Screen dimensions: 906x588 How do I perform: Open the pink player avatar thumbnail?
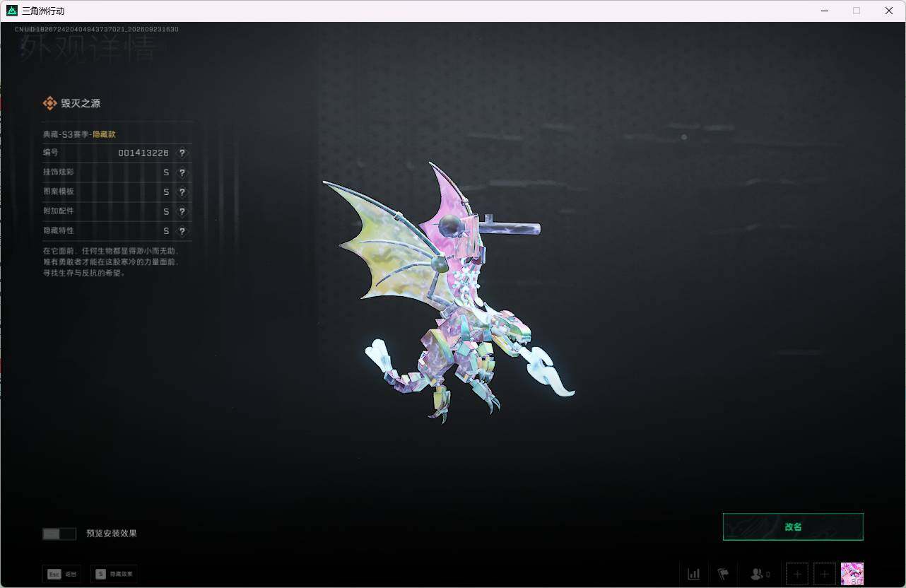(852, 574)
